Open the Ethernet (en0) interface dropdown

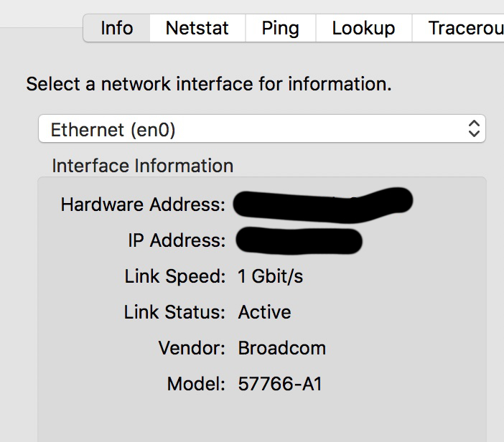click(x=261, y=128)
